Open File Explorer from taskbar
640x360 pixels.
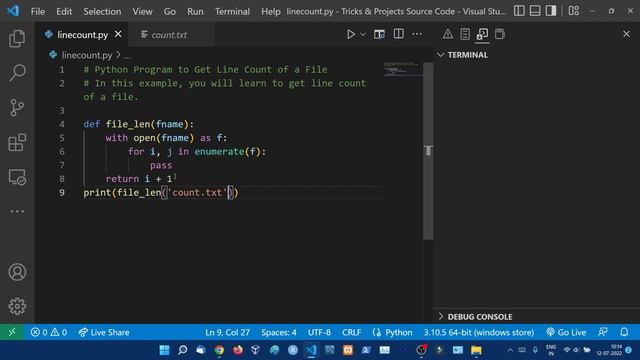(476, 350)
